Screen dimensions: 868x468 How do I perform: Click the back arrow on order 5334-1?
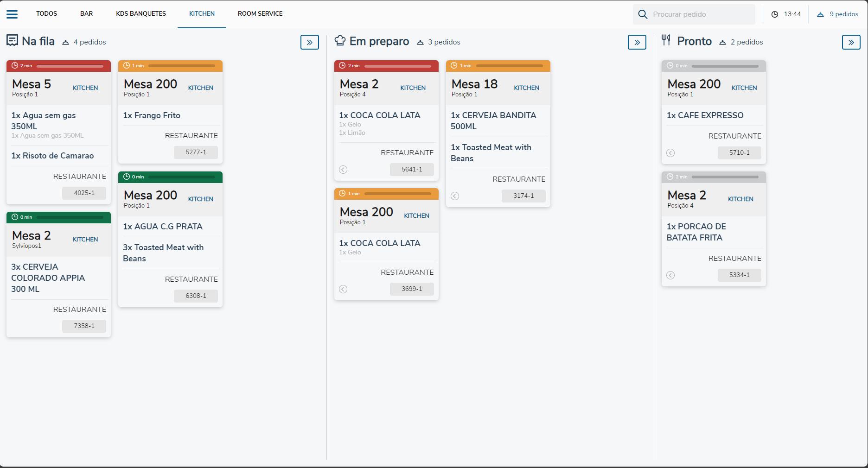[x=670, y=275]
